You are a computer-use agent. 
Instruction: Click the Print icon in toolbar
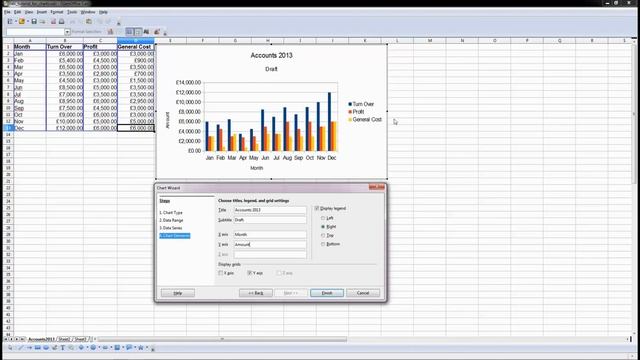61,22
